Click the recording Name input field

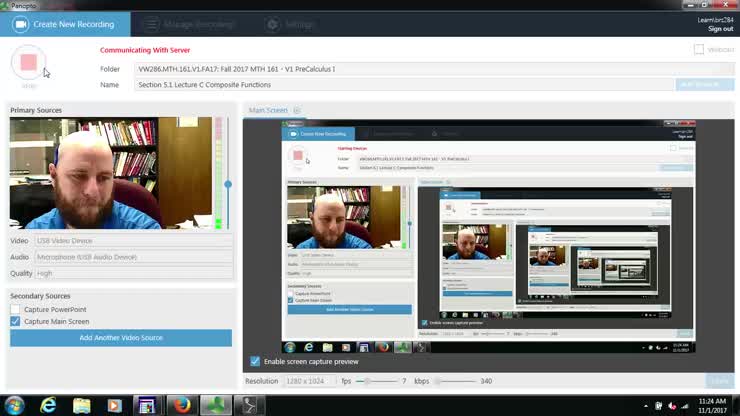pos(400,85)
